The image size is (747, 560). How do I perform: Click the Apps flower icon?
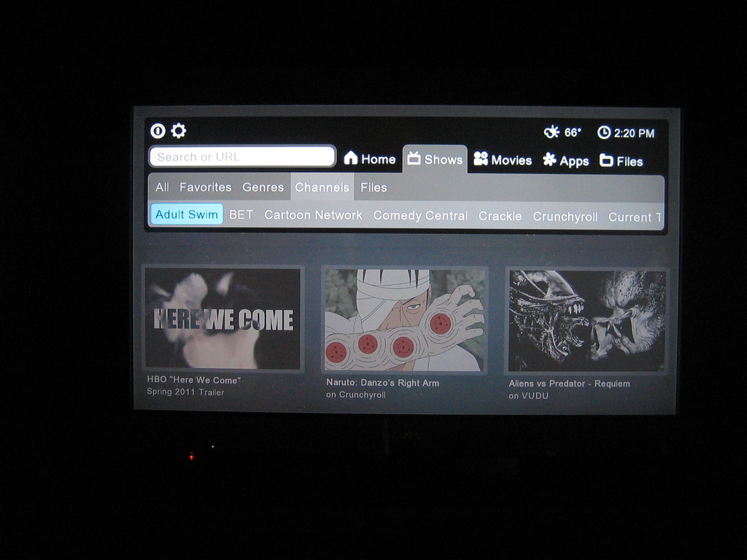549,160
